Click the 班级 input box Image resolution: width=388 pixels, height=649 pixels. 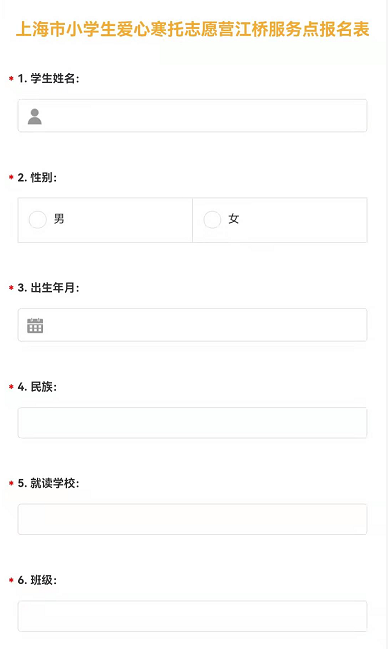tap(192, 616)
